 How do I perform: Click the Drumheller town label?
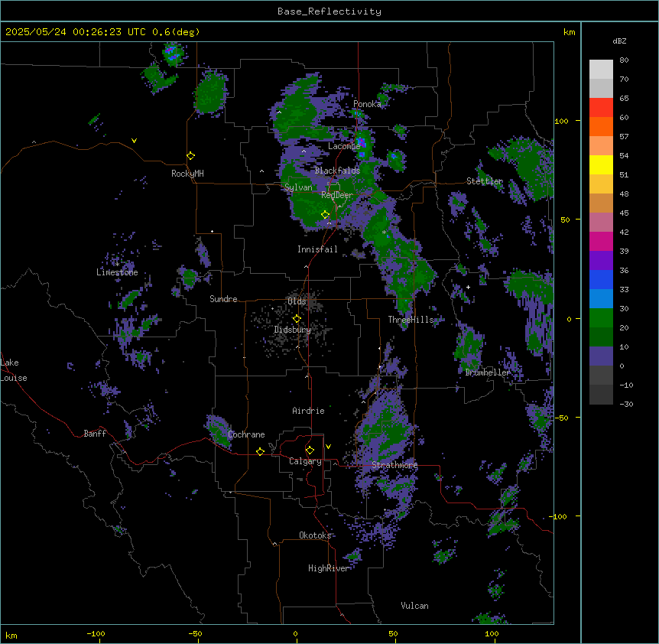coord(488,372)
